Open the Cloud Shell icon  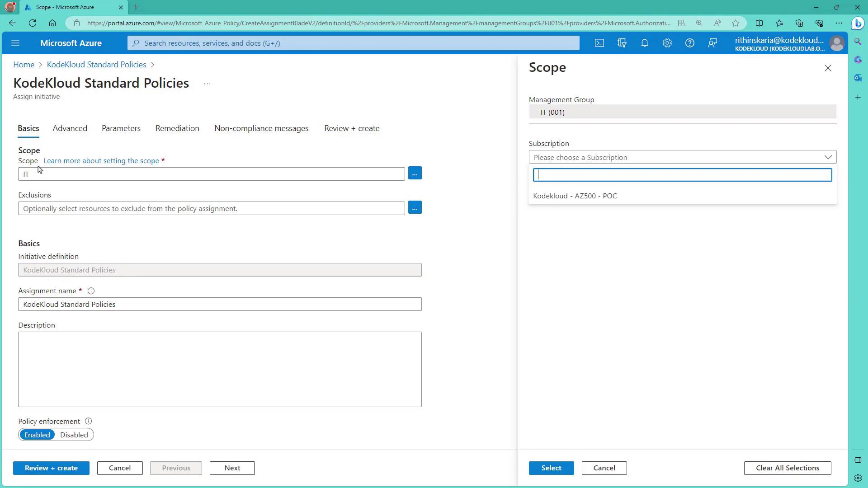click(x=599, y=43)
